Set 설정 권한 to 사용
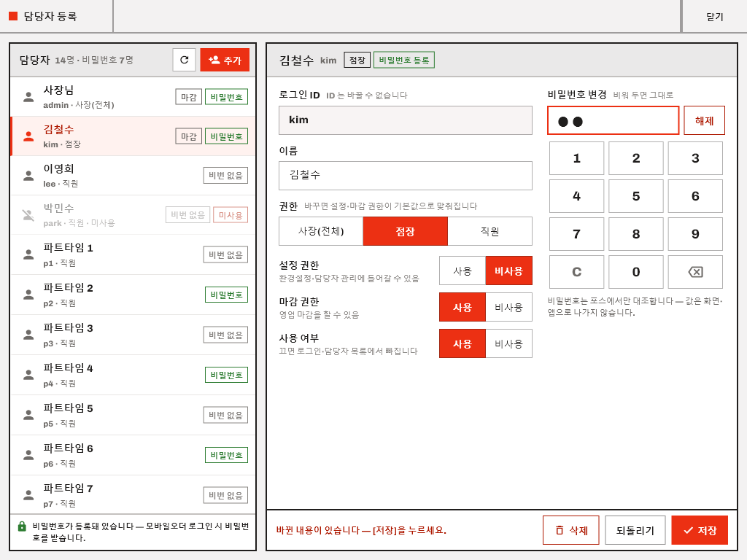747x560 pixels. tap(462, 271)
